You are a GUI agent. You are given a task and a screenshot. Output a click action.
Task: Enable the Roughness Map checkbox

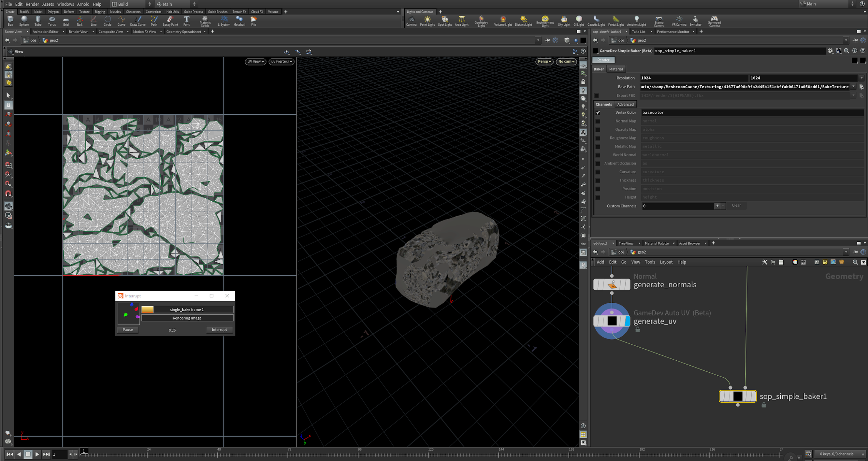pos(598,138)
